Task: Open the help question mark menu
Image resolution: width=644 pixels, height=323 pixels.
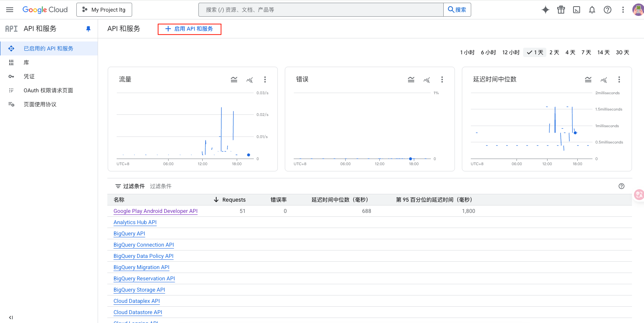Action: (608, 10)
